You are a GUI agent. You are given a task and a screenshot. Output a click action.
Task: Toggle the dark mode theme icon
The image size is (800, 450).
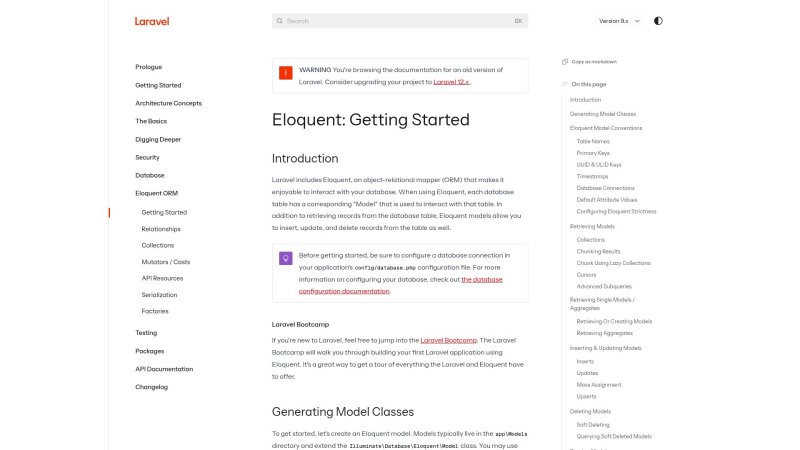[658, 21]
